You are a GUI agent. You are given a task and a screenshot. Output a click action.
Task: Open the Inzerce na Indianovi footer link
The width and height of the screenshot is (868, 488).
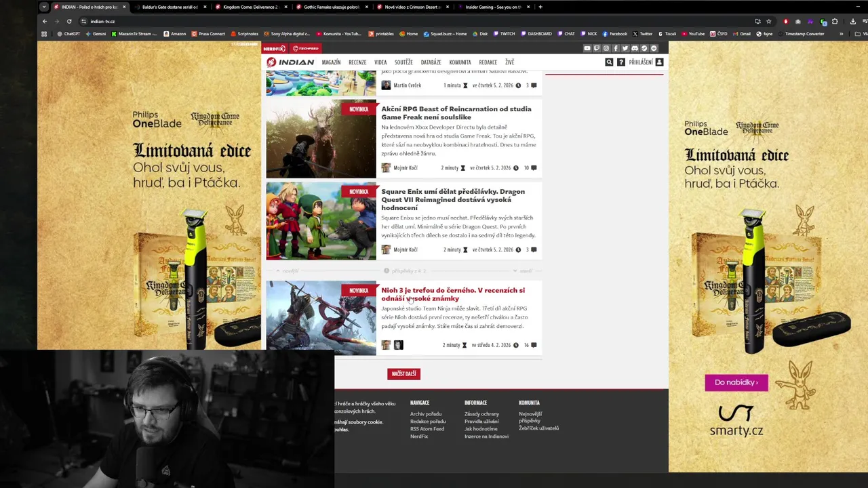tap(486, 436)
